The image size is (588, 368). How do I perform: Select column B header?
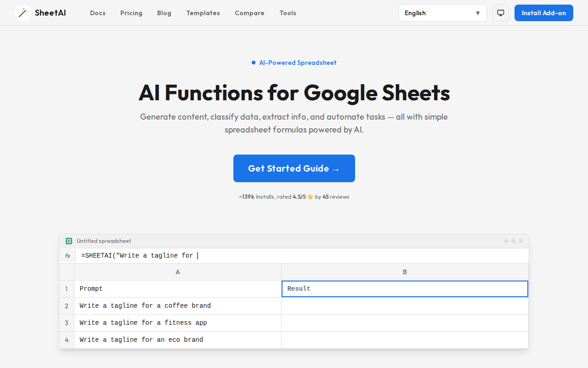point(405,272)
